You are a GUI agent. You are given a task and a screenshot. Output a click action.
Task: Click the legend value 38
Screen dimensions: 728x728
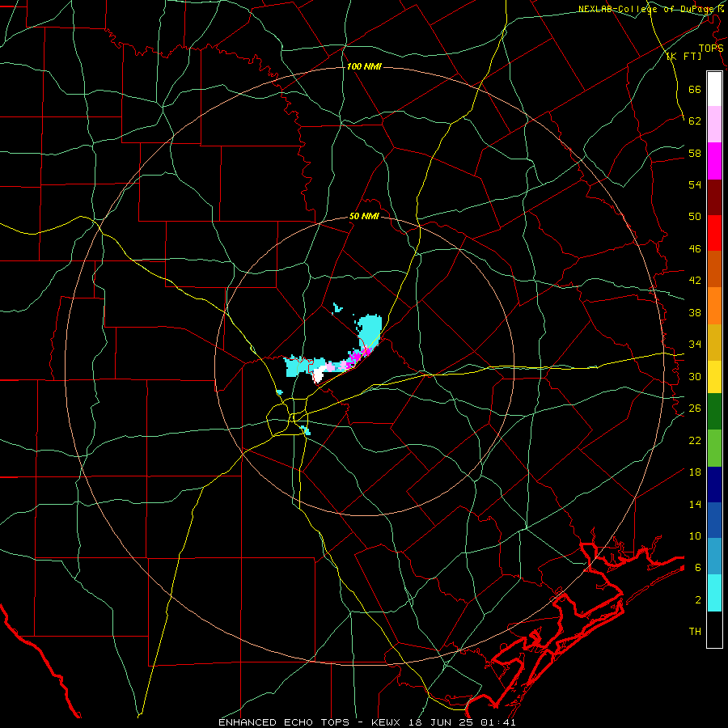(x=695, y=312)
